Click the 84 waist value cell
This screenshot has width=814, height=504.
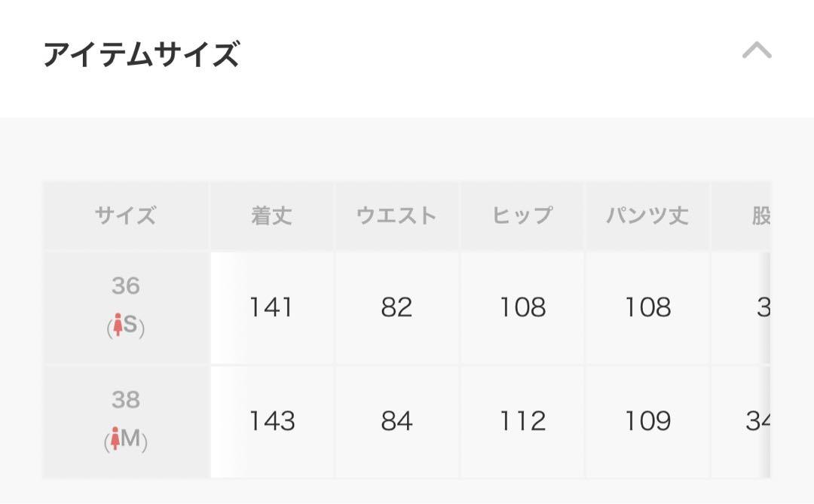pyautogui.click(x=397, y=422)
